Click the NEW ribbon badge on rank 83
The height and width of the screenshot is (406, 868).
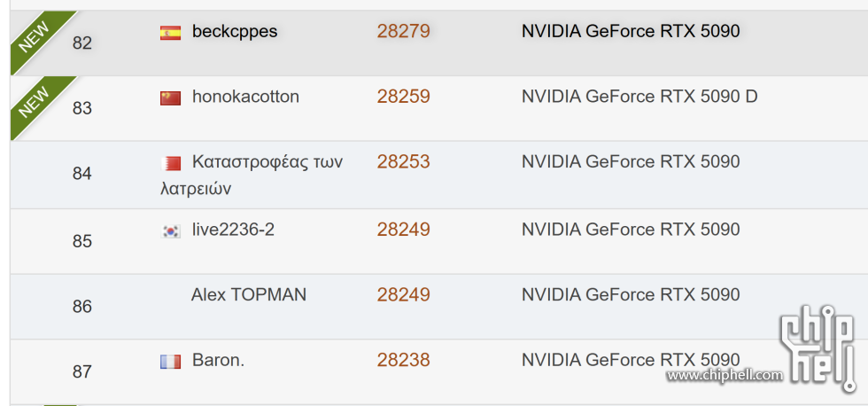coord(39,104)
